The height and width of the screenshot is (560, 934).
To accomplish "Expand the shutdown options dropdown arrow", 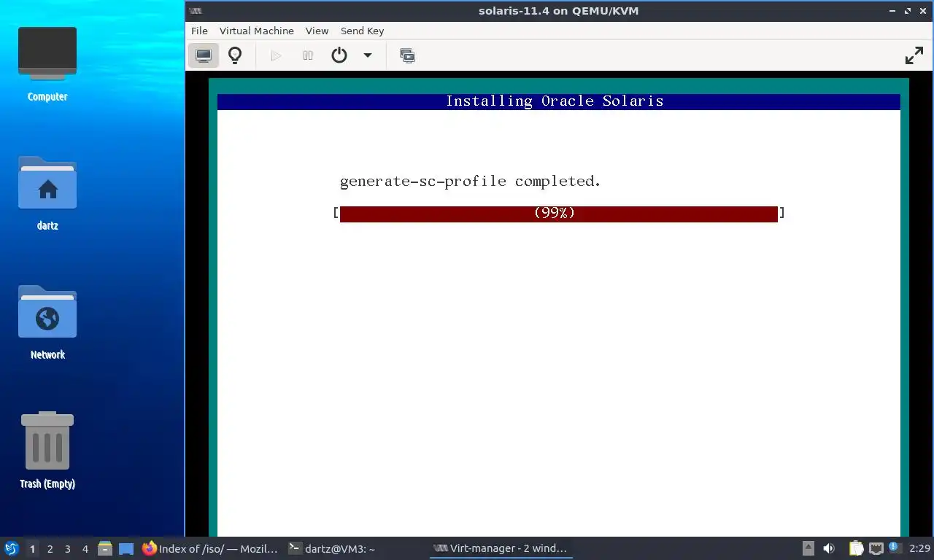I will [x=368, y=55].
